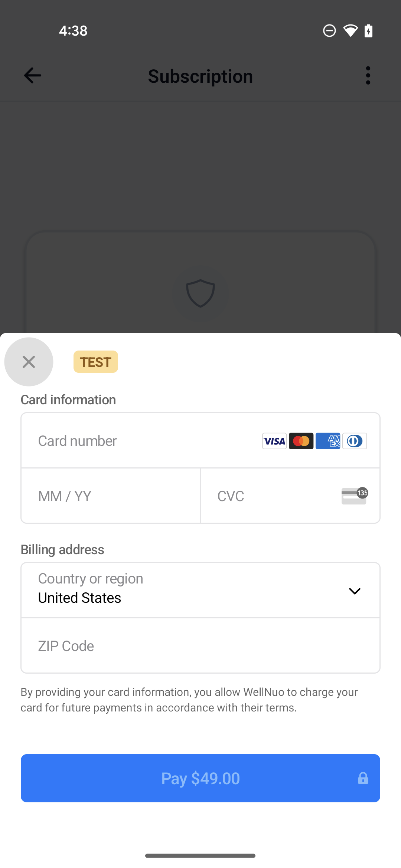
Task: Click the American Express logo
Action: (x=328, y=441)
